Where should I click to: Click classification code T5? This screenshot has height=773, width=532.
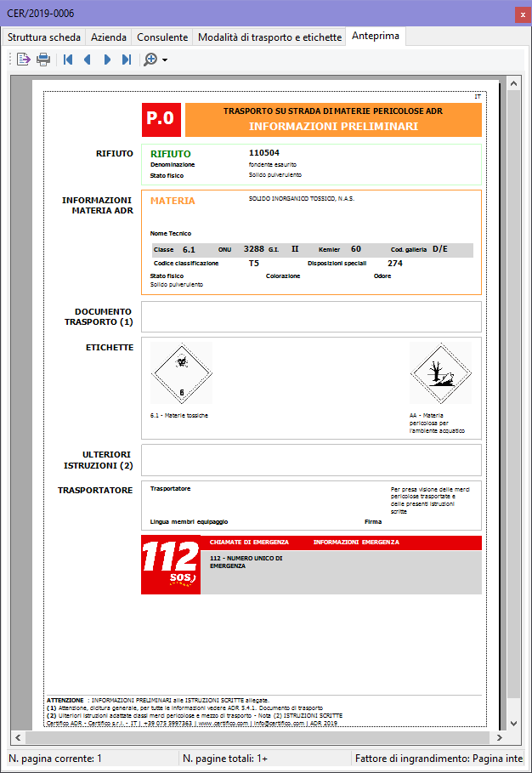(254, 264)
